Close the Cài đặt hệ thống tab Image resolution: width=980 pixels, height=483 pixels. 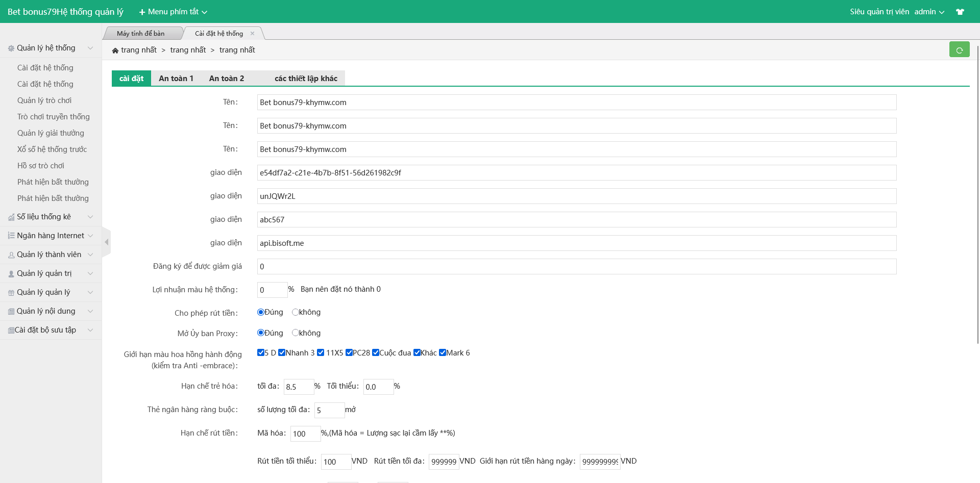tap(252, 34)
